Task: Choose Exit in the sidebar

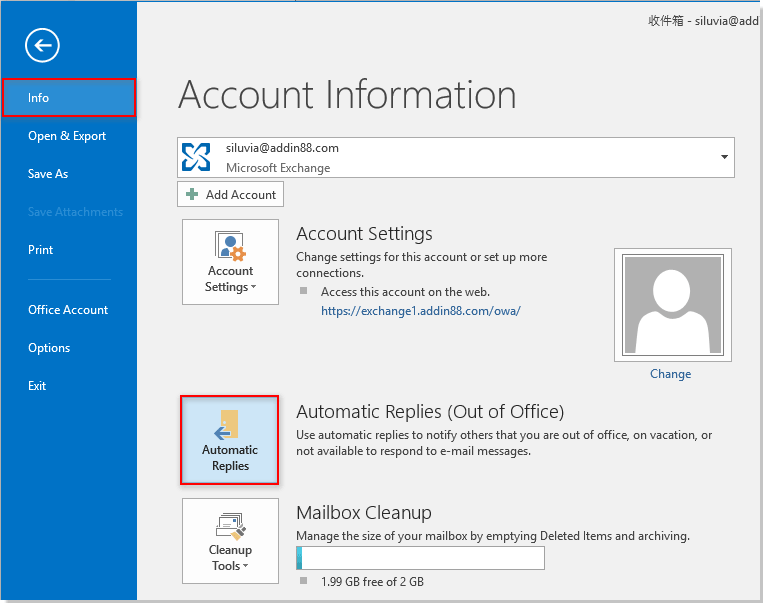Action: tap(37, 385)
